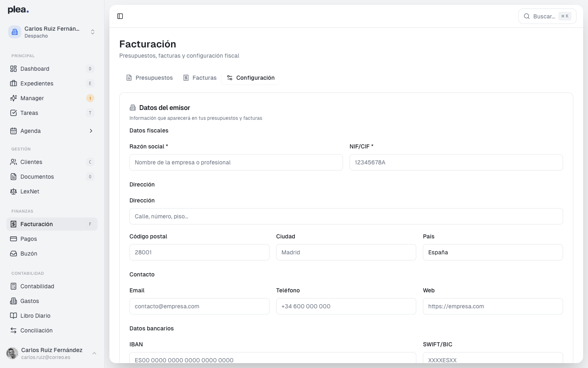
Task: Click the plea logo
Action: coord(18,9)
